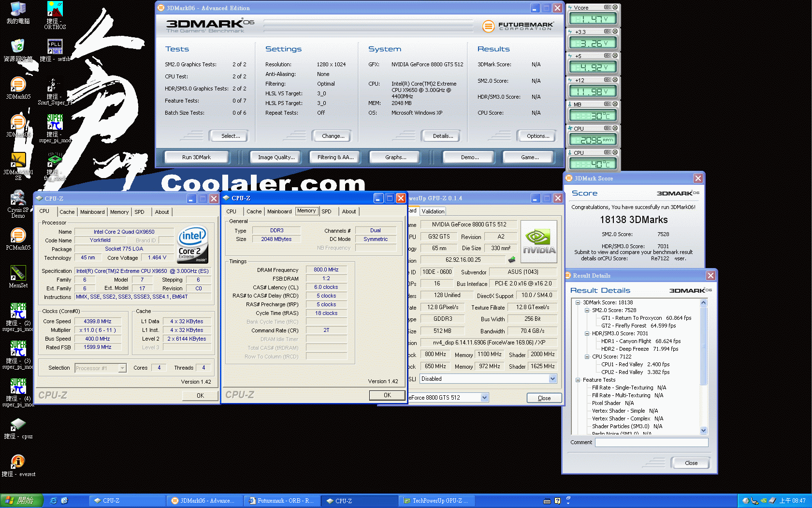Switch to Validation tab in GPU-Z
Screen dimensions: 812x508
[433, 211]
